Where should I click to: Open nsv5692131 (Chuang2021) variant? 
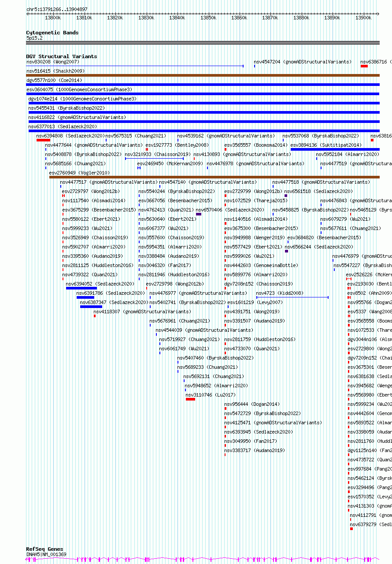[214, 376]
